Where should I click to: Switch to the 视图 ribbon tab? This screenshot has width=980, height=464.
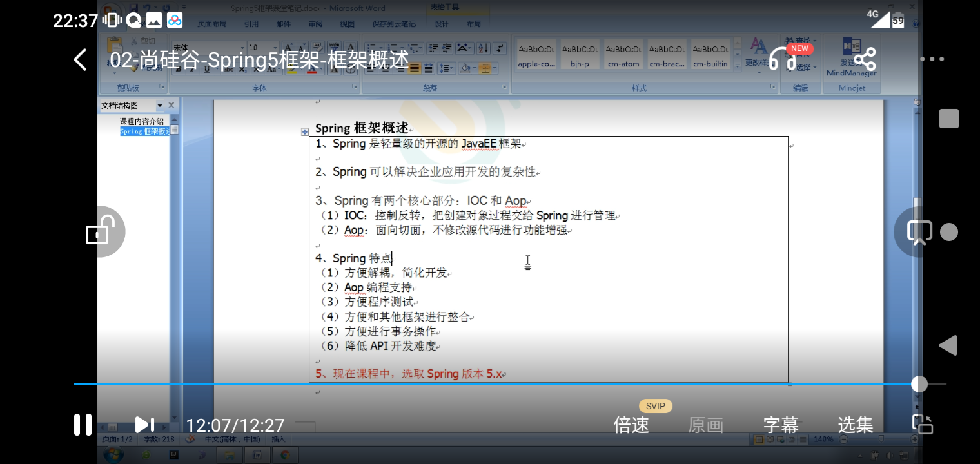click(x=348, y=24)
